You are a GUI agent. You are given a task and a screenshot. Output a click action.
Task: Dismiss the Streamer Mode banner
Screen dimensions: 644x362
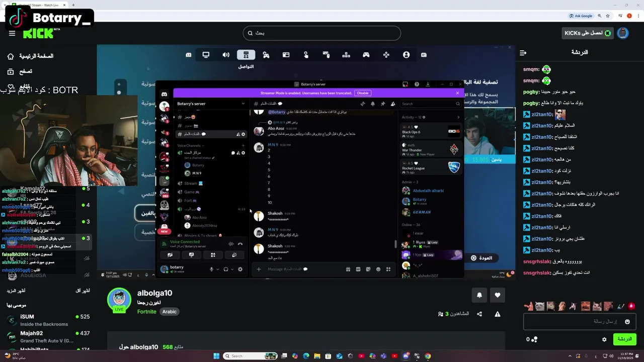point(457,93)
